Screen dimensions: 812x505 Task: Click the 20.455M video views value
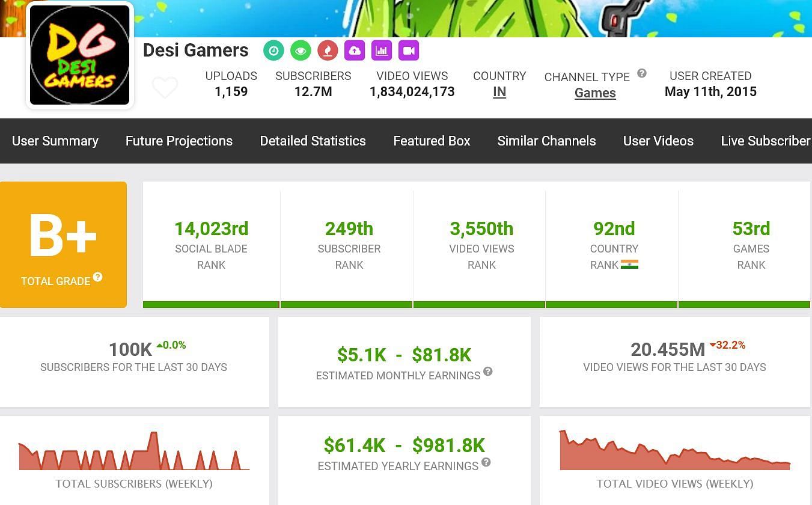(668, 349)
